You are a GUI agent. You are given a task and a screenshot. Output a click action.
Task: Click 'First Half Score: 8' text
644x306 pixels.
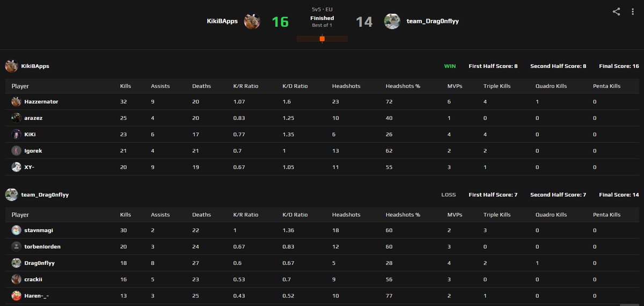pyautogui.click(x=493, y=66)
